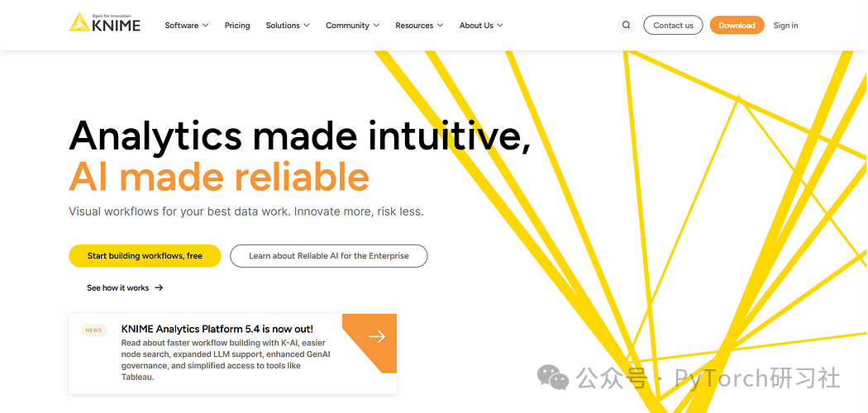The width and height of the screenshot is (868, 413).
Task: Click the KNIME logo
Action: 105,22
